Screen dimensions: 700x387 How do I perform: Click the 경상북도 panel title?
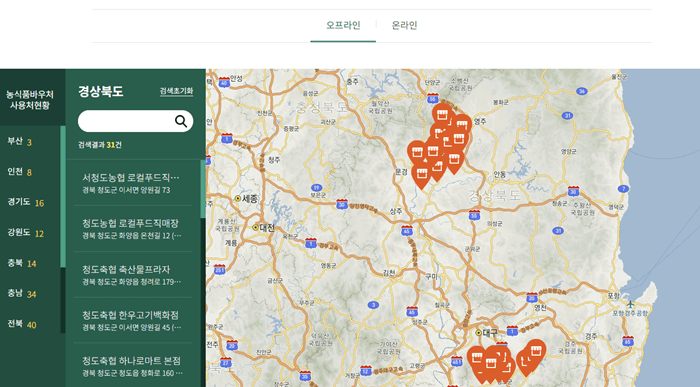[100, 92]
